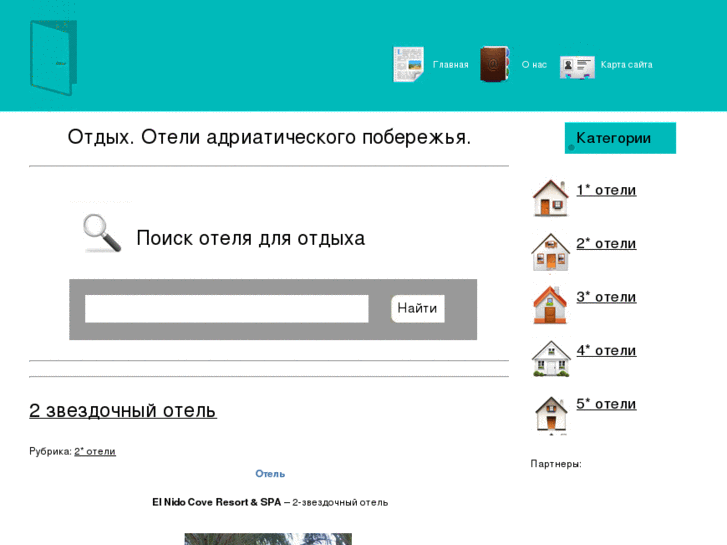
Task: Click the El Nido Cove Resort & SPA text
Action: (x=217, y=502)
